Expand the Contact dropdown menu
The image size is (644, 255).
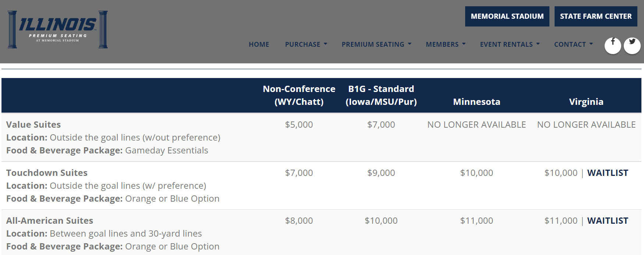tap(573, 44)
